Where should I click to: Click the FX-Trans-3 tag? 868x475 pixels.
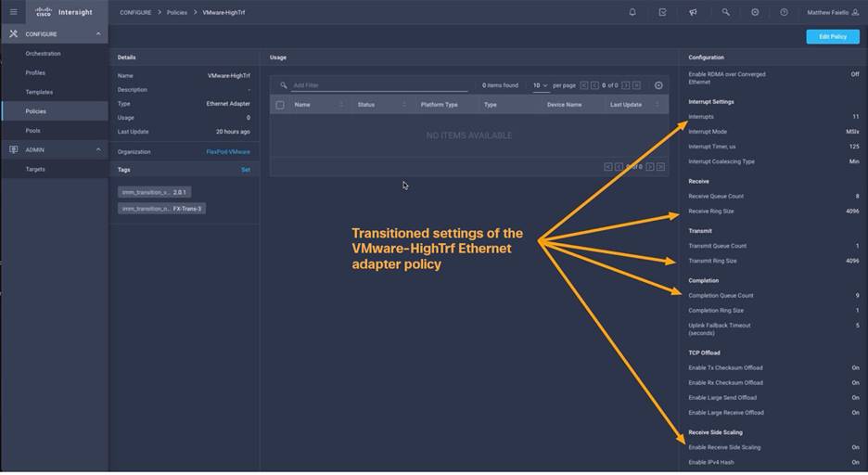[161, 209]
